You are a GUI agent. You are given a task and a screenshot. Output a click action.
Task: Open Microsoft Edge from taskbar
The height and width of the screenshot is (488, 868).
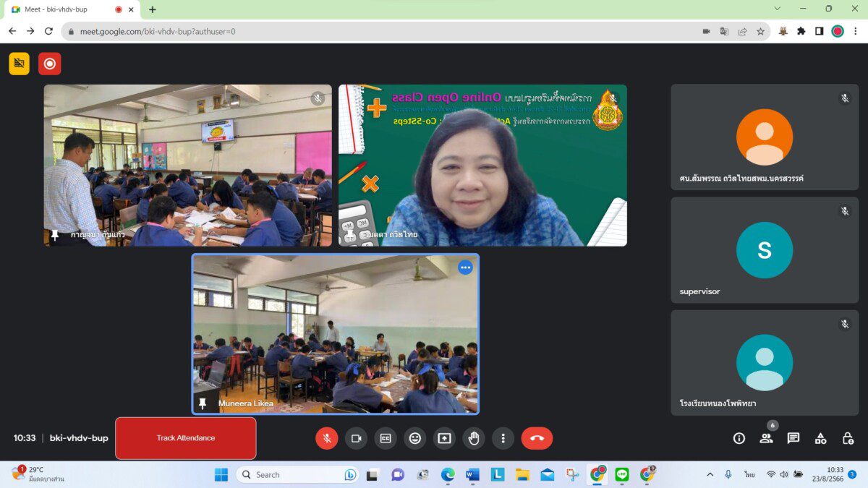click(448, 474)
